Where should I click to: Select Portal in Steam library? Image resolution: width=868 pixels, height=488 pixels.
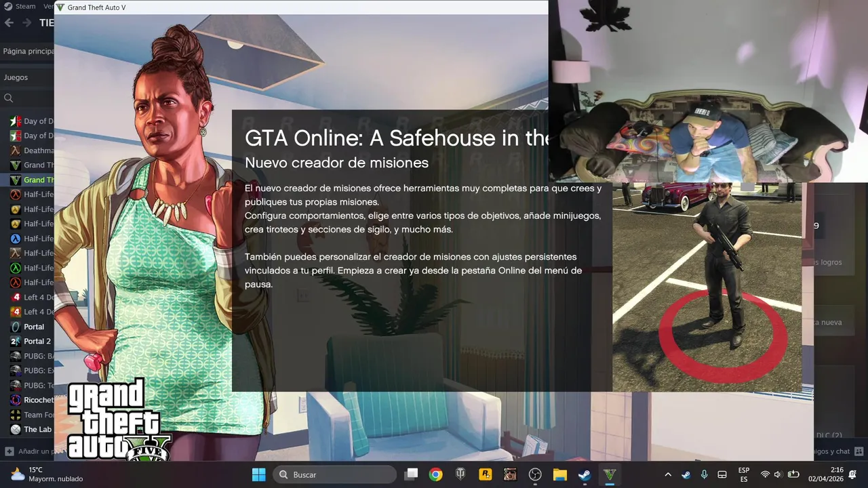coord(34,327)
